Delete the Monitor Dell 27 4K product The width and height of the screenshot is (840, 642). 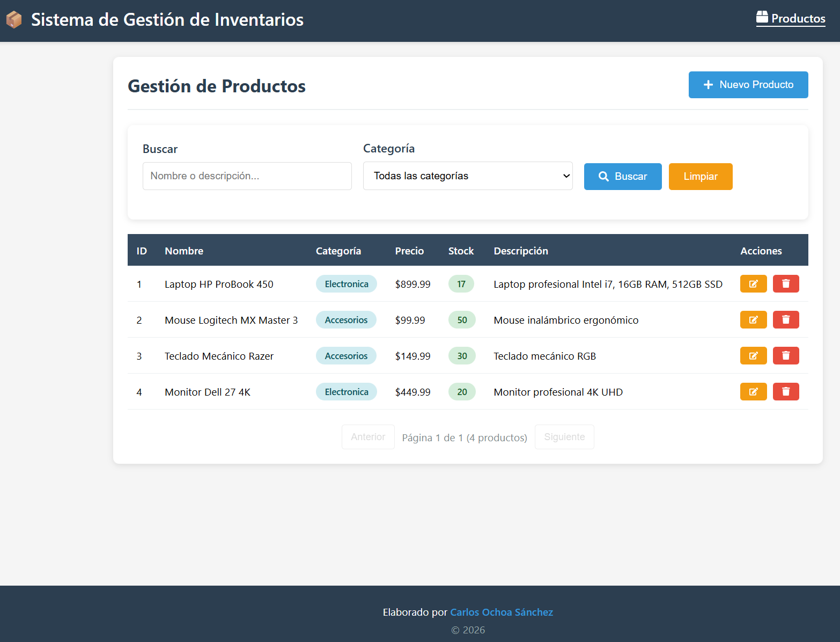[785, 392]
